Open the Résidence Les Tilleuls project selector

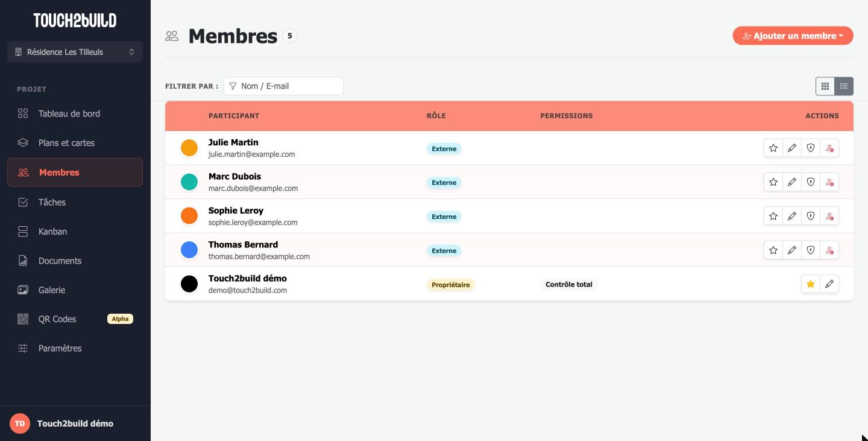pos(75,52)
